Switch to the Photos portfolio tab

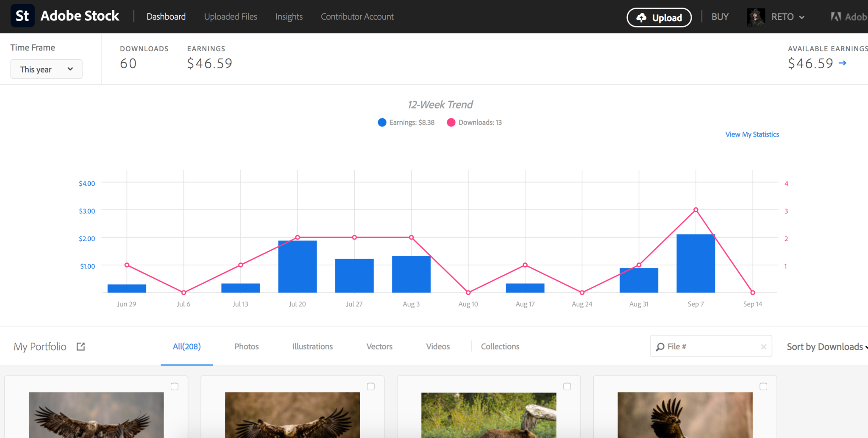point(246,346)
